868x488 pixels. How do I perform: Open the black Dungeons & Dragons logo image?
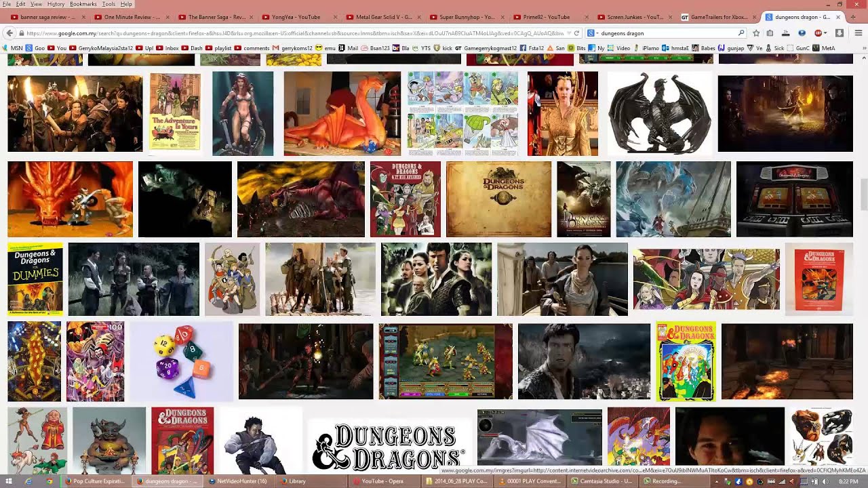point(389,446)
